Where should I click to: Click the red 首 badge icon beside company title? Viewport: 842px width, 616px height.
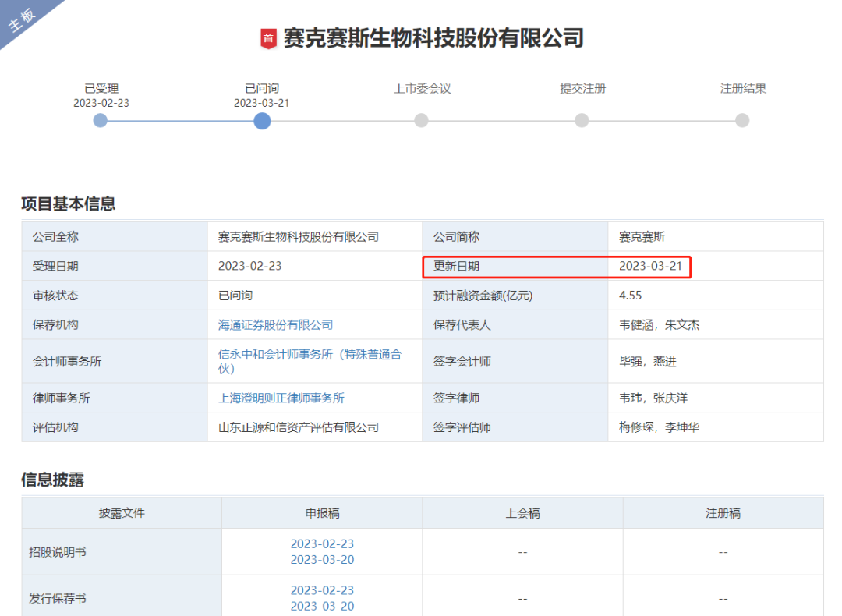[x=268, y=39]
